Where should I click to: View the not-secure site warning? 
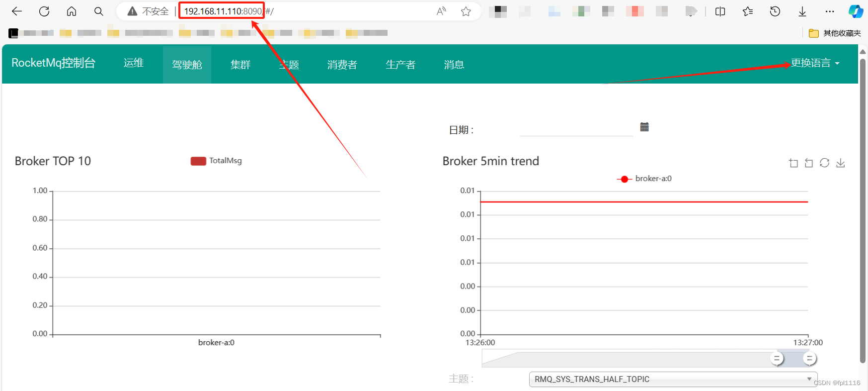point(148,11)
